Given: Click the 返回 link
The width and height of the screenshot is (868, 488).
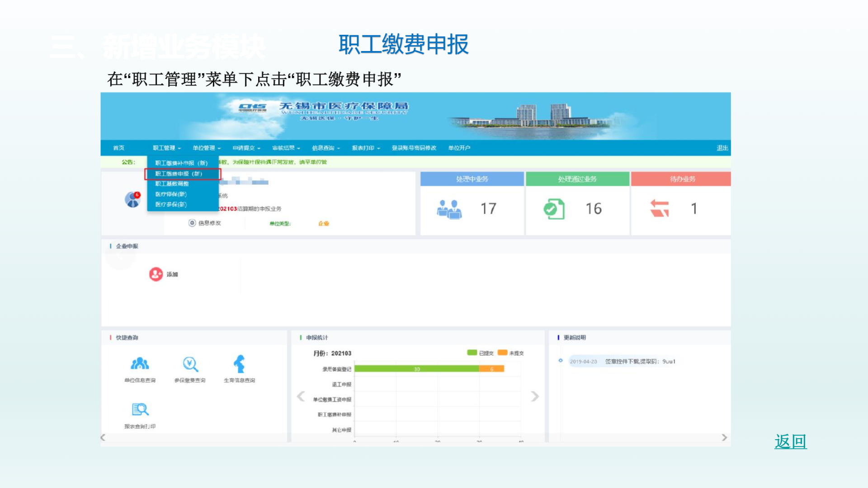Looking at the screenshot, I should pyautogui.click(x=790, y=441).
